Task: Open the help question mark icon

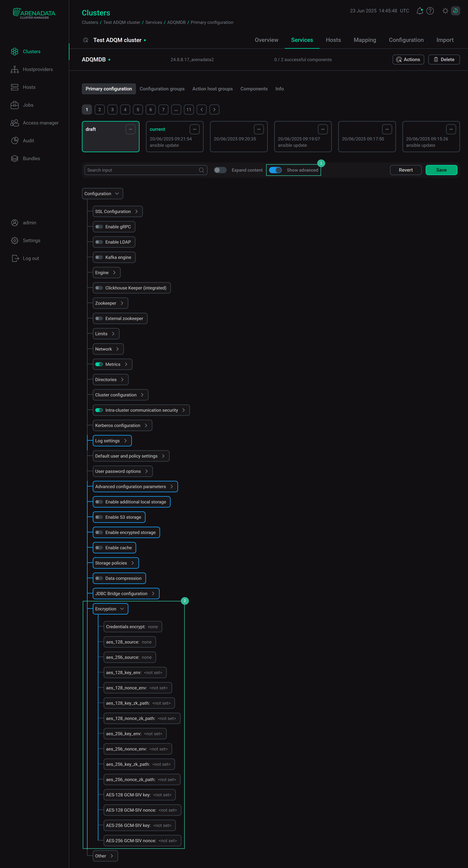Action: coord(430,11)
